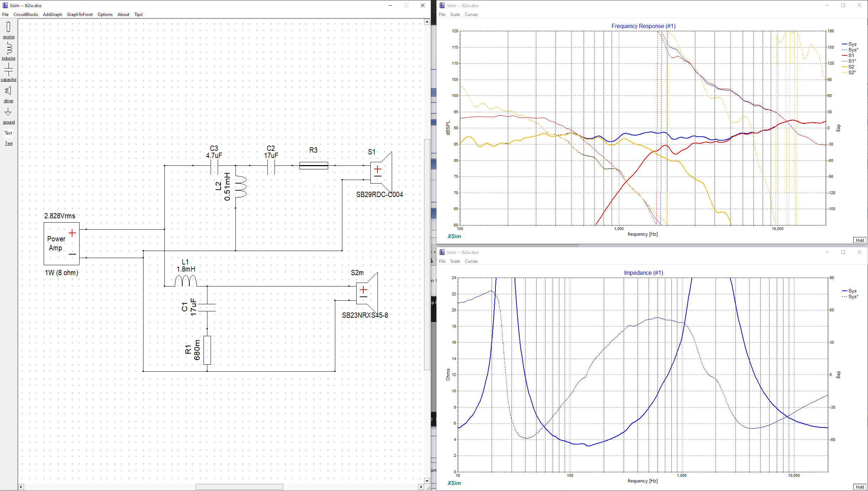Image resolution: width=868 pixels, height=491 pixels.
Task: Click the Sys legend entry in Frequency Response
Action: click(850, 44)
